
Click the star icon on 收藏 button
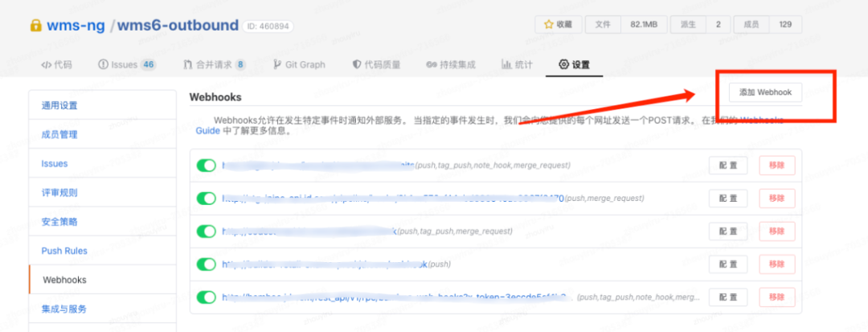pos(549,24)
